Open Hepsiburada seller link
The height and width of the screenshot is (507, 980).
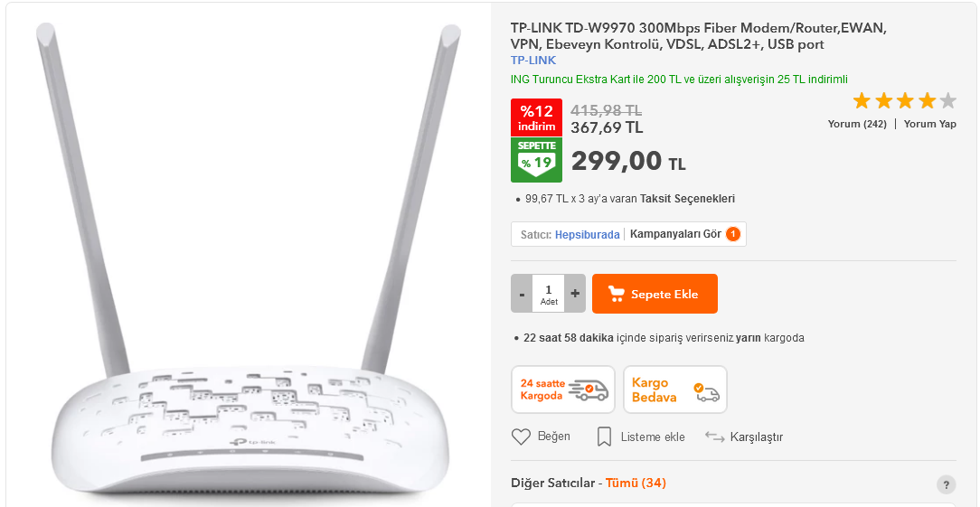point(587,234)
